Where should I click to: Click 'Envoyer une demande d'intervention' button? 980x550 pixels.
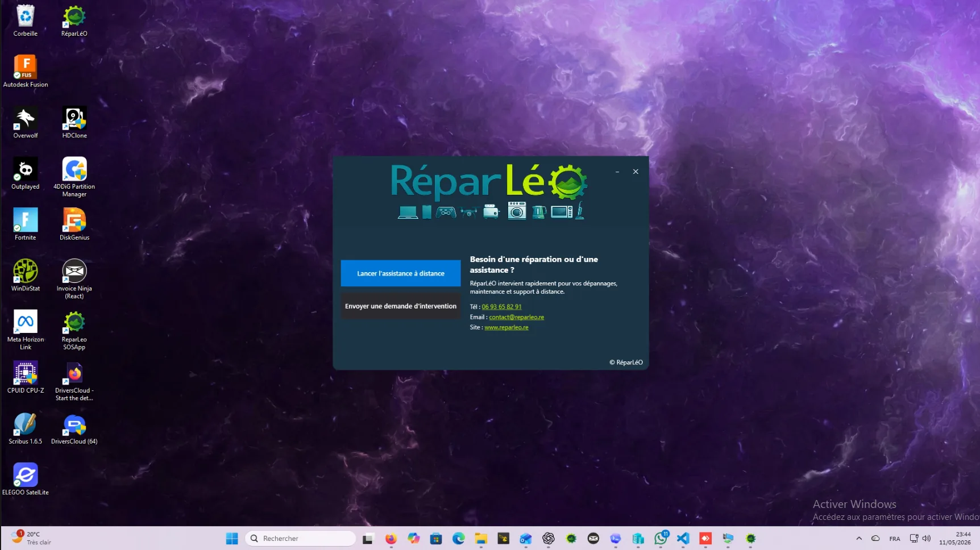click(401, 306)
